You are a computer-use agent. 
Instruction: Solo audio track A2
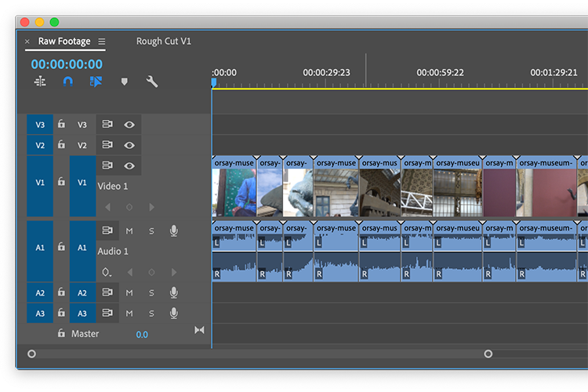(151, 292)
